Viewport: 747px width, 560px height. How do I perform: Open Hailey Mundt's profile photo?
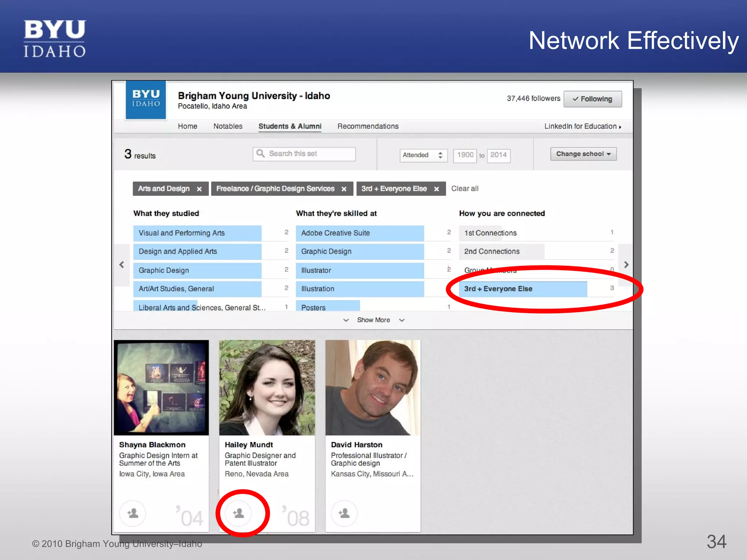tap(267, 388)
